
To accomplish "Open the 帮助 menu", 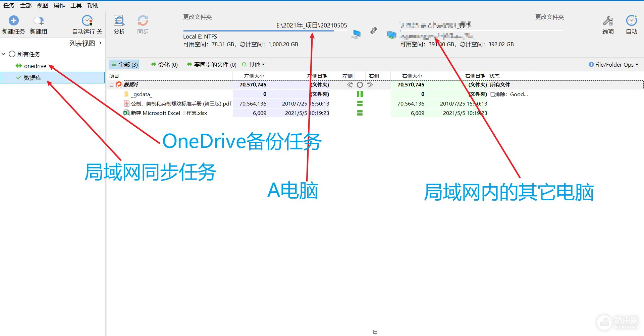I will [93, 5].
